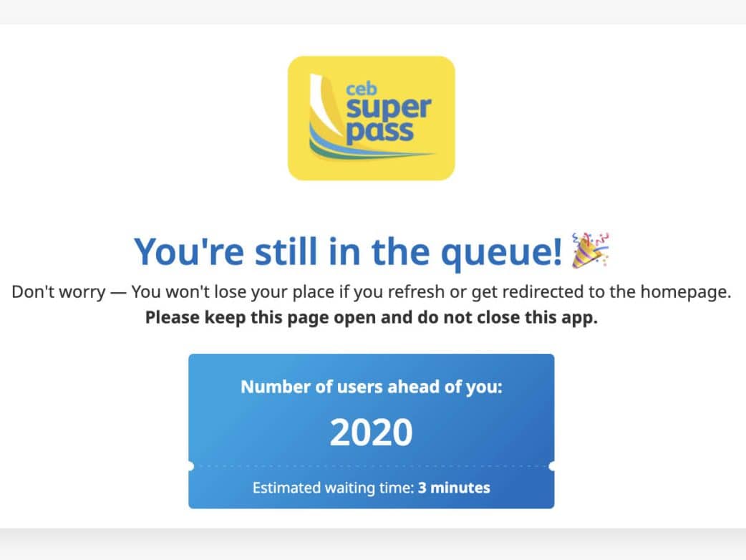Select the "Don't worry" reassurance sentence
Viewport: 746px width, 560px height.
[371, 292]
